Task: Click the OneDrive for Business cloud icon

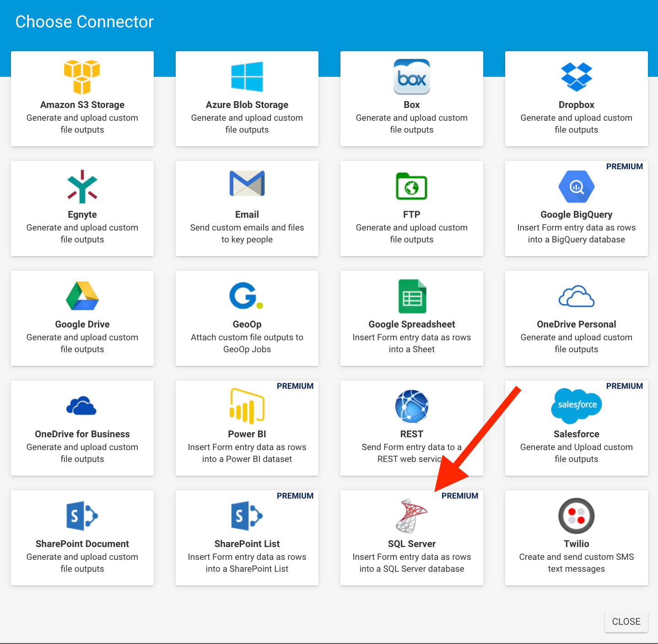Action: pos(81,406)
